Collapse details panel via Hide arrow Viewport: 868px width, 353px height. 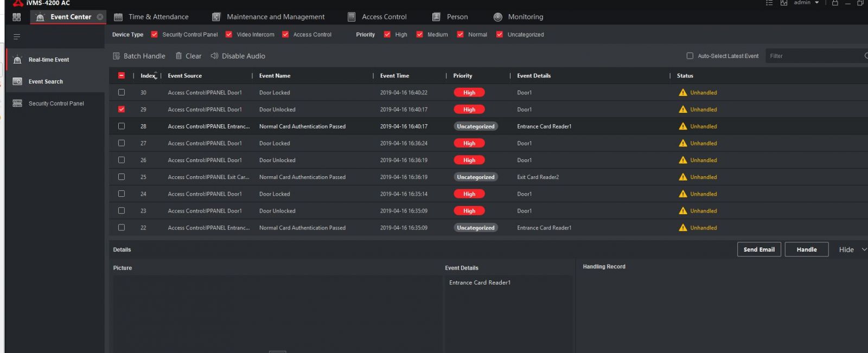[x=864, y=249]
